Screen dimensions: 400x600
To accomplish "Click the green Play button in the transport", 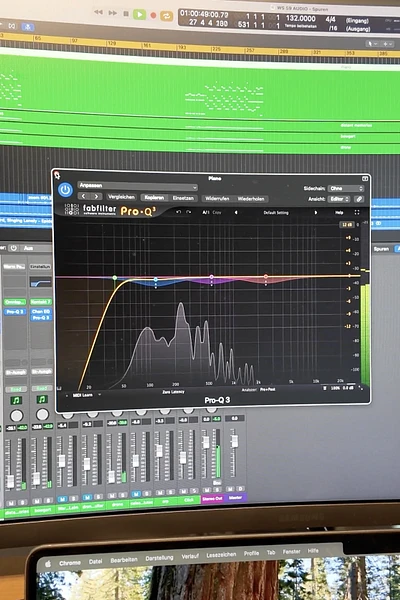I will tap(139, 15).
